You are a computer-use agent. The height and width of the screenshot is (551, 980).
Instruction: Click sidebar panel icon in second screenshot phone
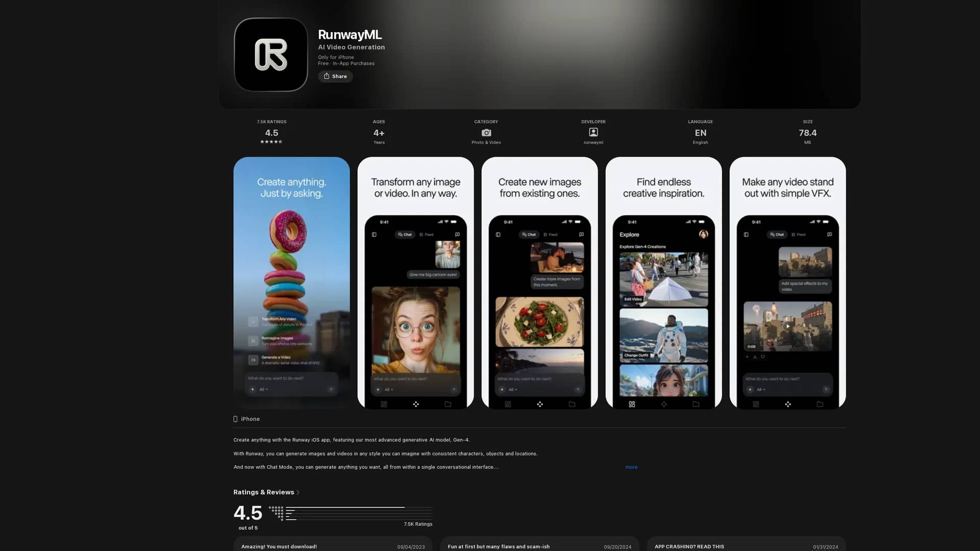[374, 235]
